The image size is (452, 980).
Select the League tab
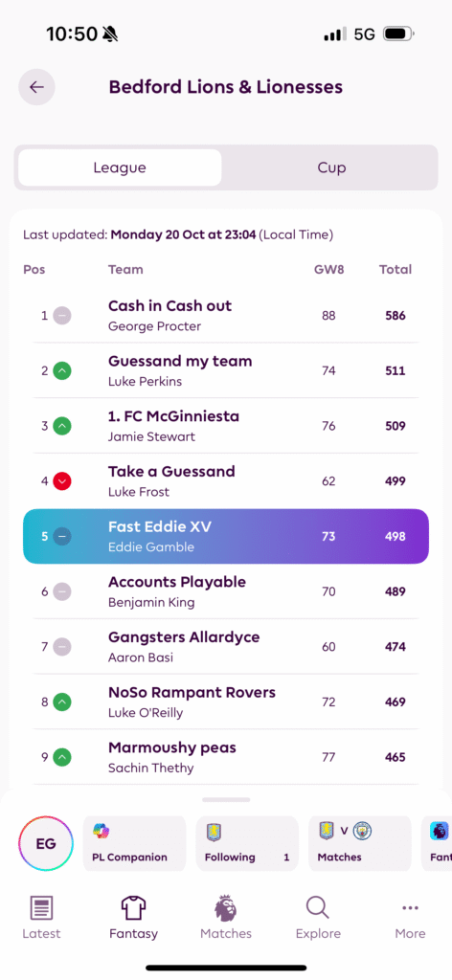click(120, 167)
